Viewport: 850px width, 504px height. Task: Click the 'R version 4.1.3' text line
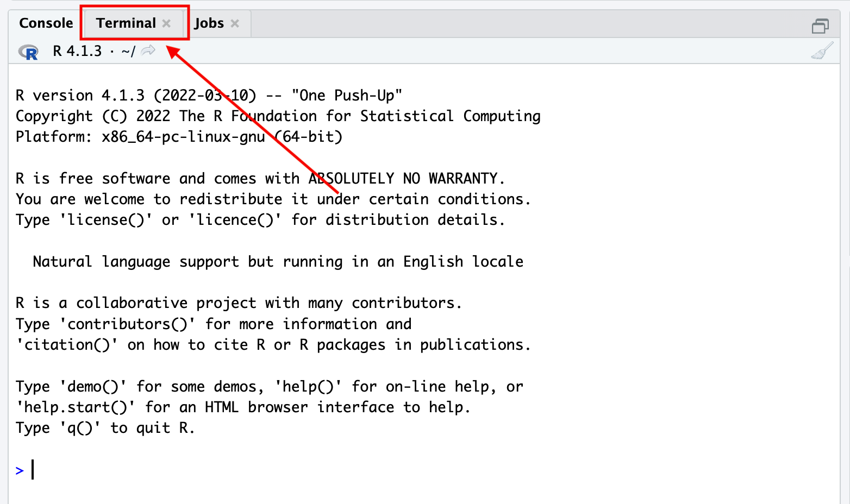click(x=209, y=96)
